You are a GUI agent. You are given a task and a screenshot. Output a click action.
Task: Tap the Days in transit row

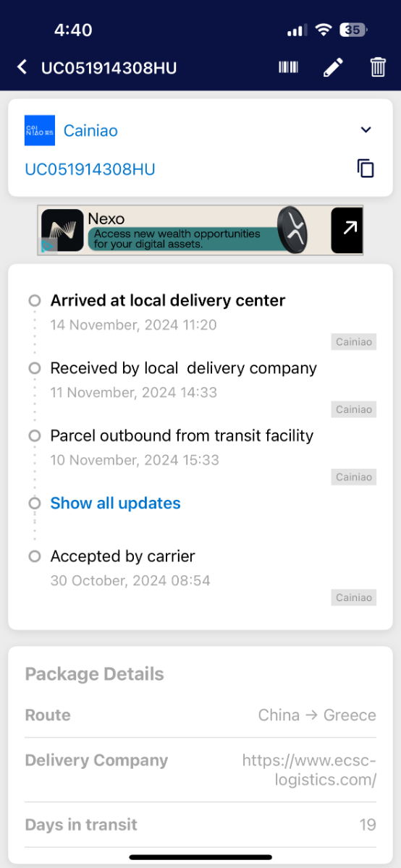(x=200, y=825)
